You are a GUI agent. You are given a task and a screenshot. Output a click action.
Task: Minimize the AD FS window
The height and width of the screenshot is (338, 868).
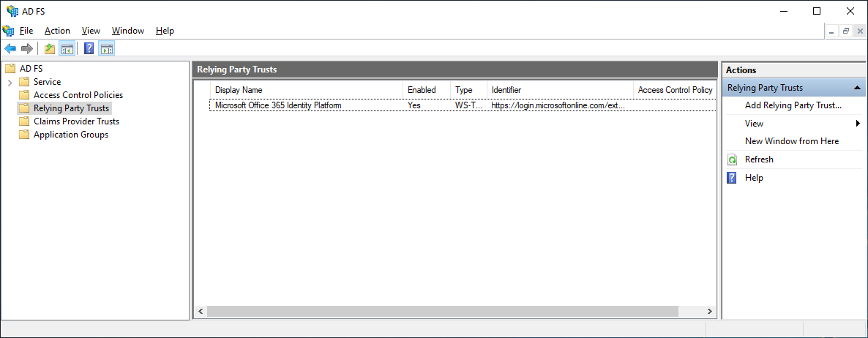(x=783, y=11)
